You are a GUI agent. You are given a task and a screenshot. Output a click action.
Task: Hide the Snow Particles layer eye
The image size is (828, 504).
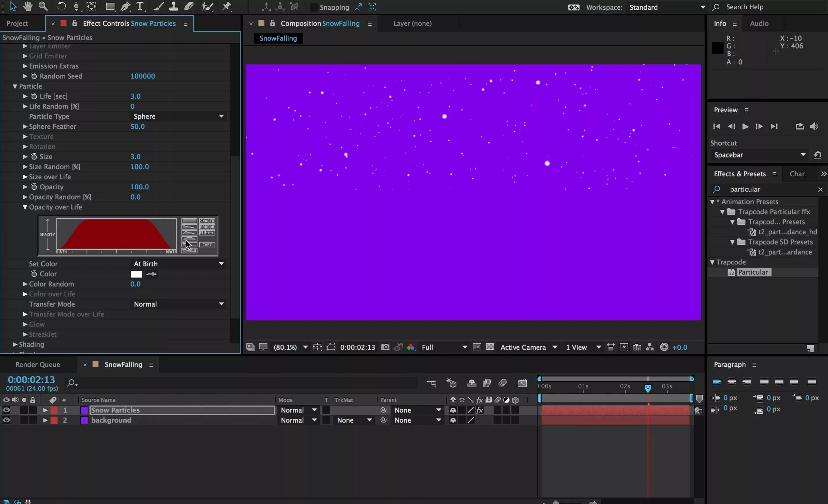coord(6,410)
